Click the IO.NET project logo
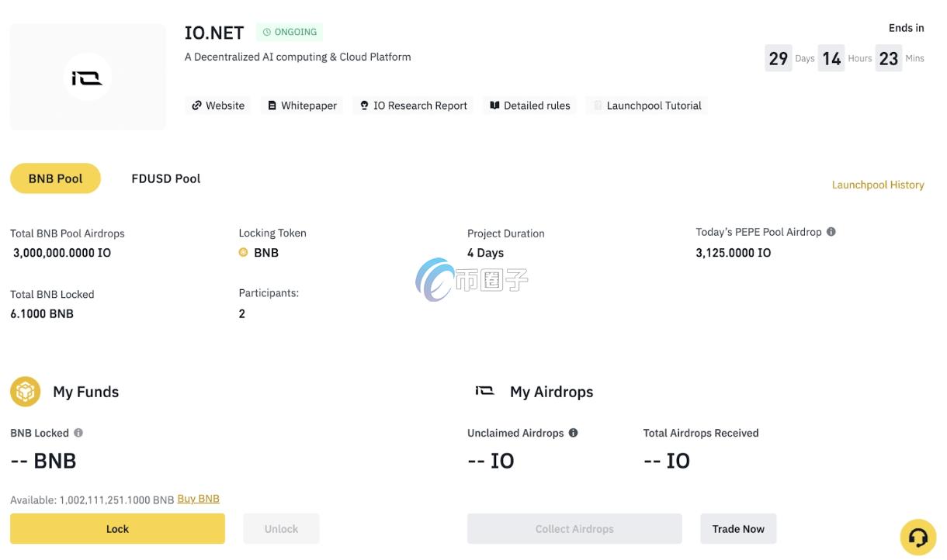The height and width of the screenshot is (560, 947). 87,78
